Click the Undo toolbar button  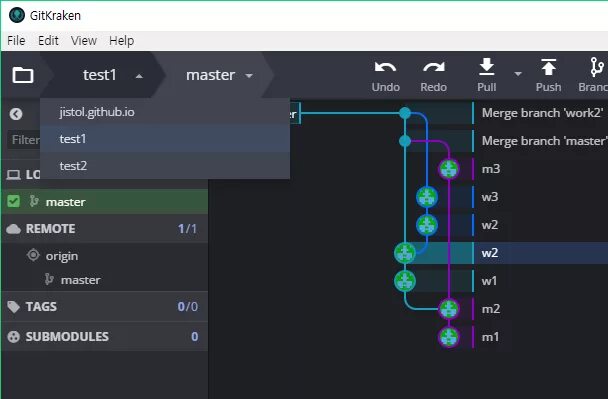click(x=385, y=76)
